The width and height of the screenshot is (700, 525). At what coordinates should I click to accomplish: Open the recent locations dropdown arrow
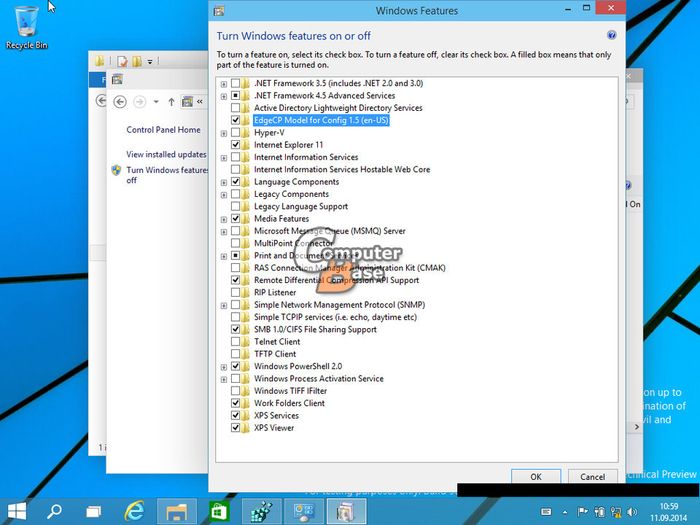155,102
